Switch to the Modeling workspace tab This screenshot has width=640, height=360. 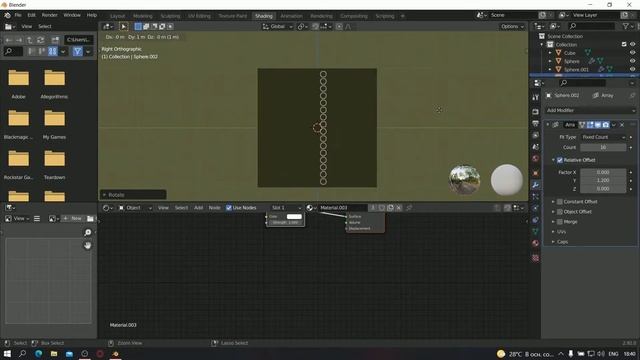coord(142,16)
